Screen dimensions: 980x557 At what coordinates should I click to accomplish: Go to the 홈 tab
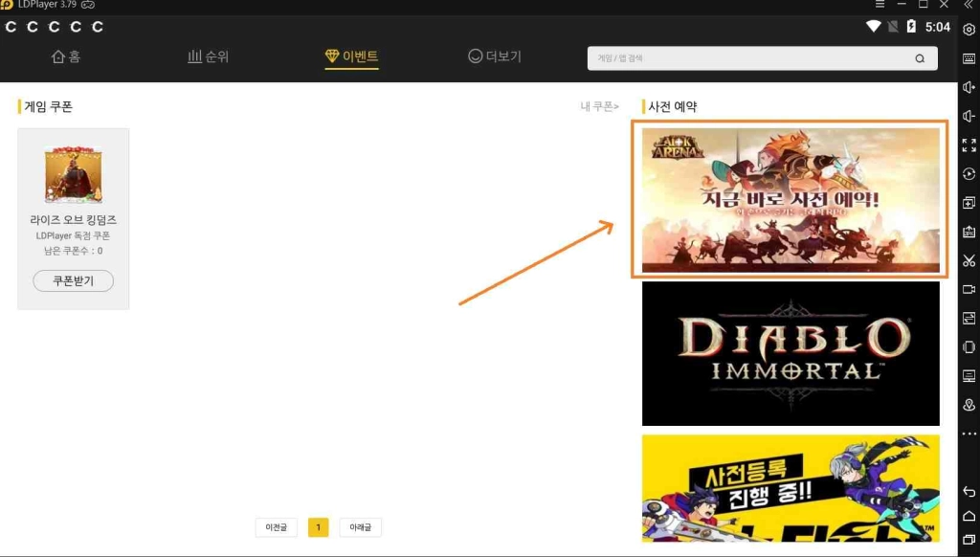[66, 56]
